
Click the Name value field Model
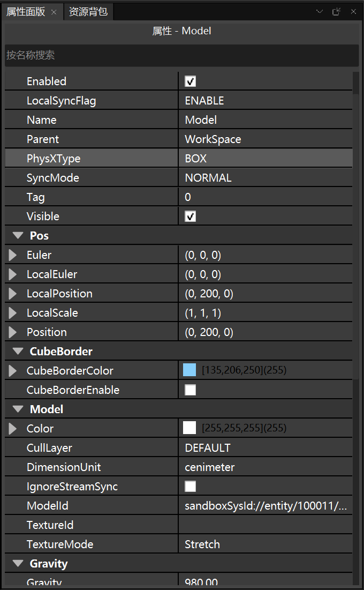(x=265, y=120)
